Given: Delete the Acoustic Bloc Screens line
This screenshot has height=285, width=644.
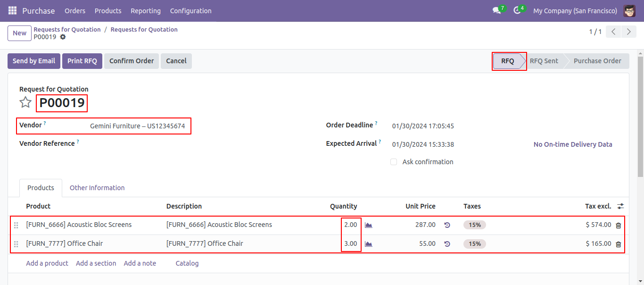Looking at the screenshot, I should tap(619, 225).
